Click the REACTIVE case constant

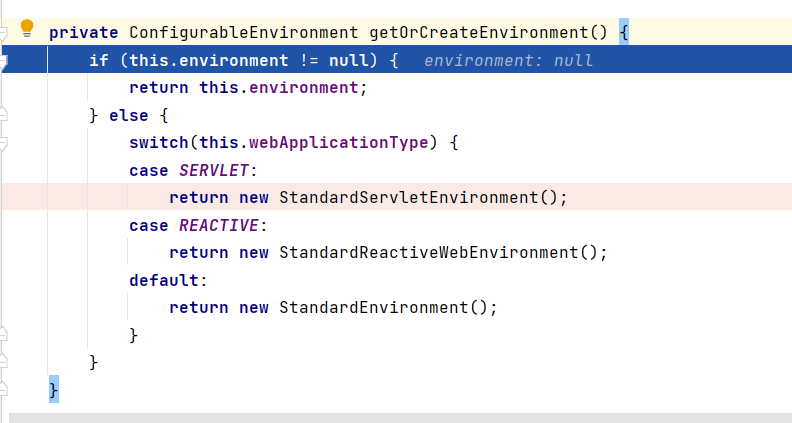click(219, 225)
